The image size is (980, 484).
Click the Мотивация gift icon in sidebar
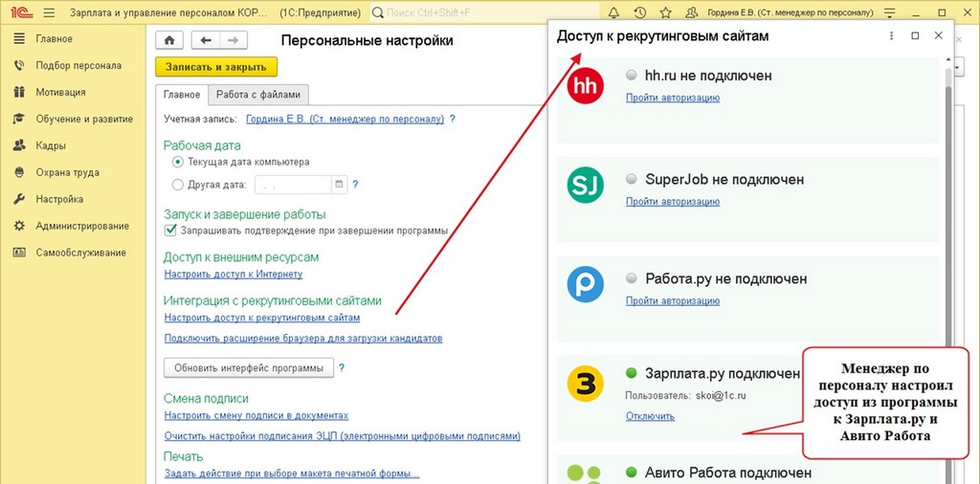click(19, 93)
